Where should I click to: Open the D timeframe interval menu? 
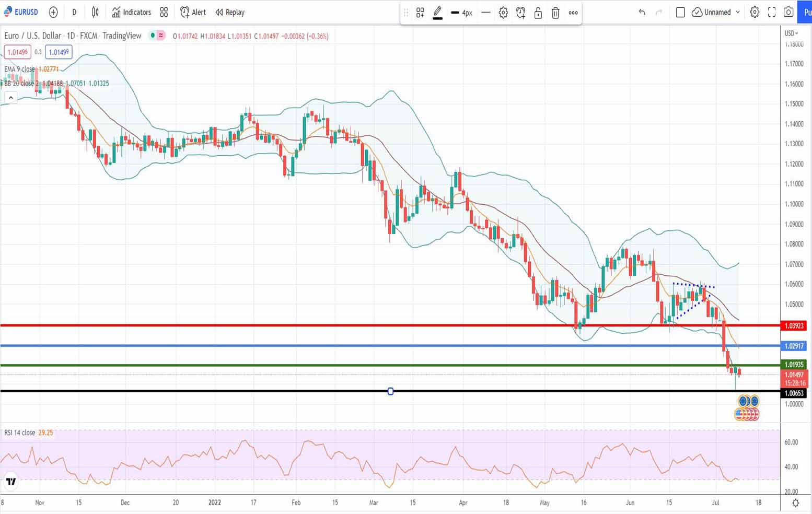click(74, 12)
